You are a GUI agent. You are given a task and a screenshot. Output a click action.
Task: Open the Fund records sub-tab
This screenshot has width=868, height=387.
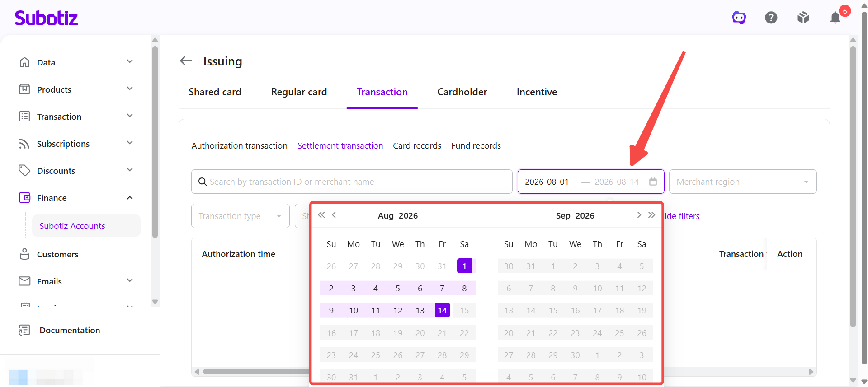(476, 145)
